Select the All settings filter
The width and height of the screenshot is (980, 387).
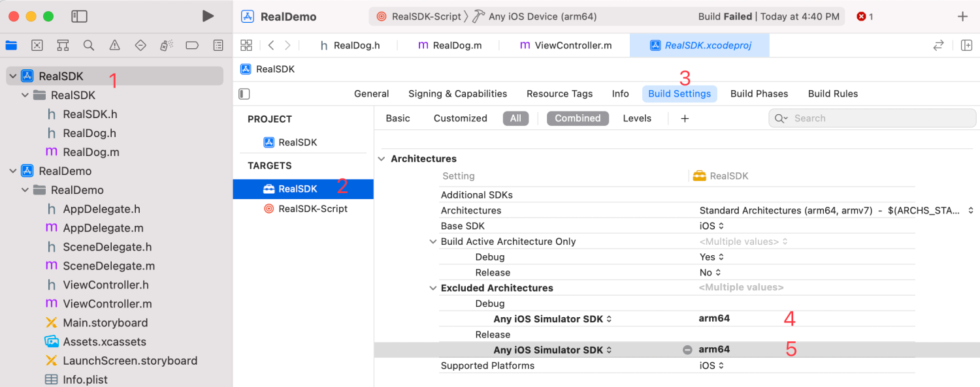[x=515, y=118]
